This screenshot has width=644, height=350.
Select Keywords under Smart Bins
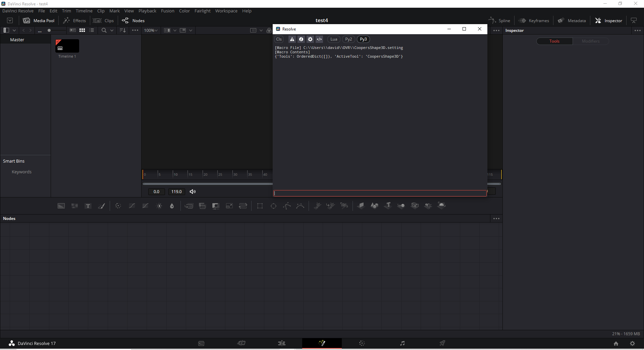(21, 172)
